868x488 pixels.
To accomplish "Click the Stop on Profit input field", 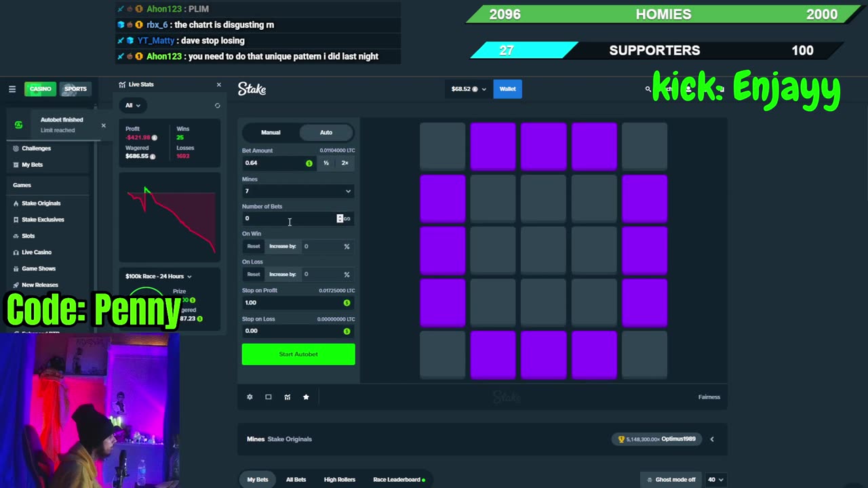I will (298, 303).
